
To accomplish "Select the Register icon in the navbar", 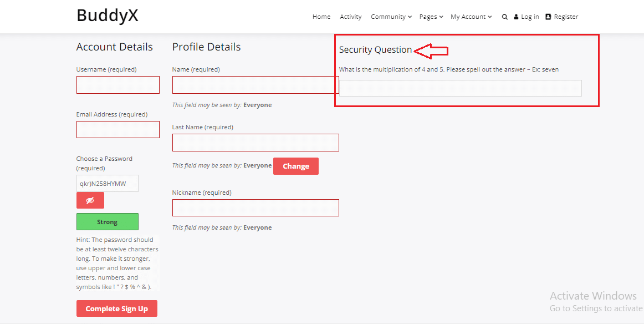I will coord(547,17).
